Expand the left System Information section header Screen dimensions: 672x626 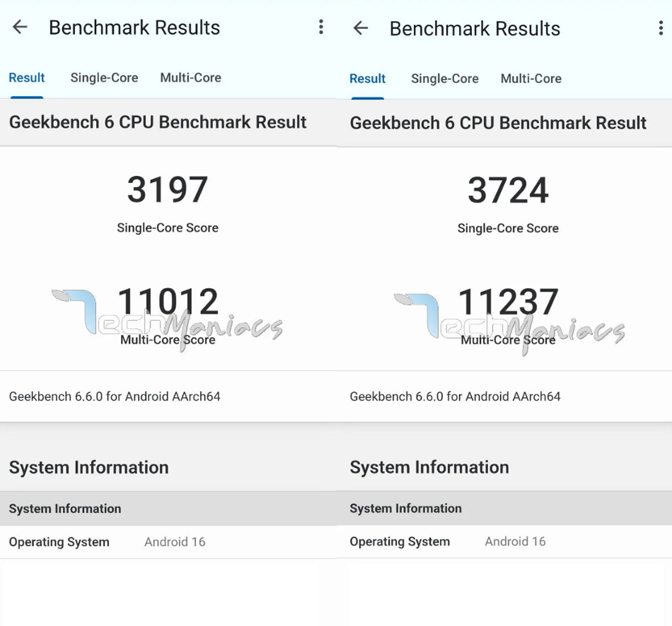(x=89, y=467)
